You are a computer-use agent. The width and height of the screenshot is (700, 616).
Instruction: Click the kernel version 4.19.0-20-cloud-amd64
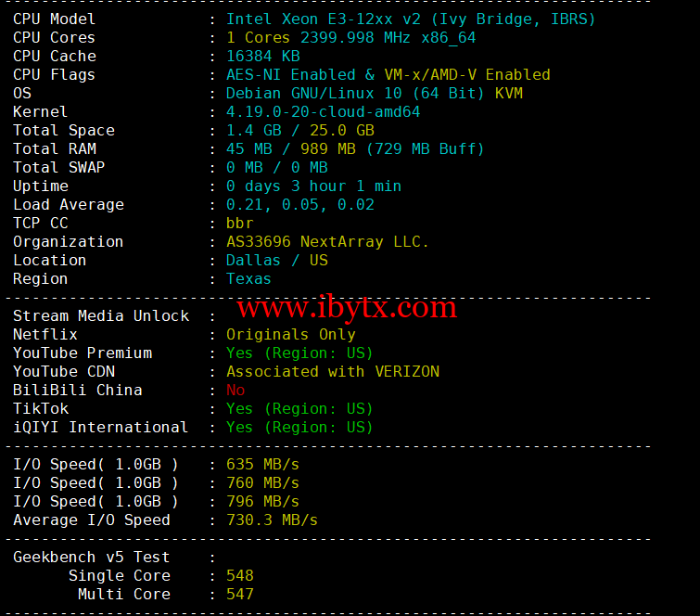pyautogui.click(x=324, y=111)
